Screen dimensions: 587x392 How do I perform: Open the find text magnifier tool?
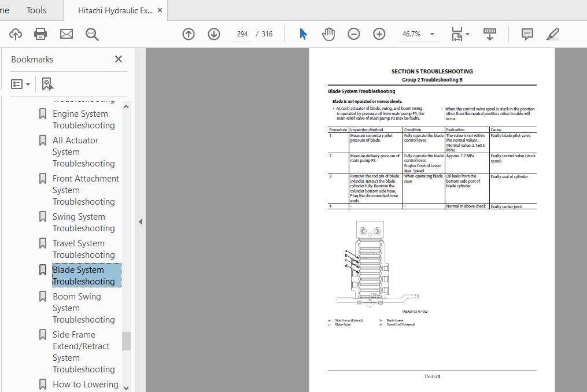pos(92,35)
